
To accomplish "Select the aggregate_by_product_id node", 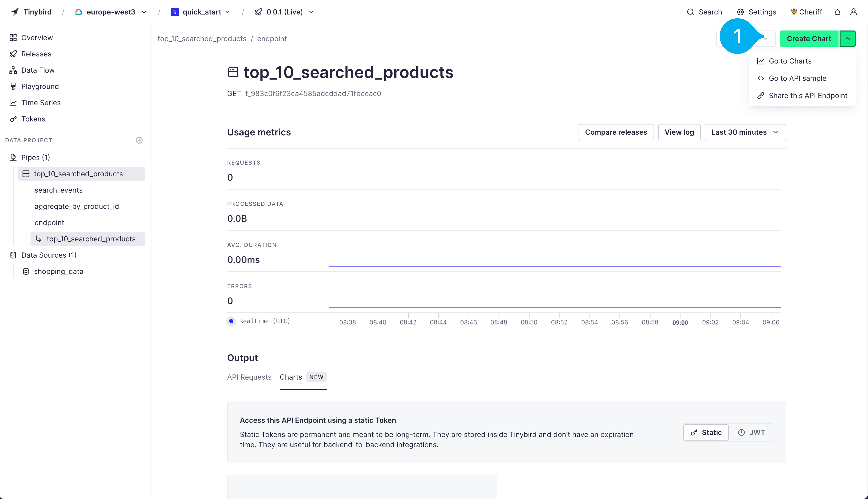I will tap(77, 206).
